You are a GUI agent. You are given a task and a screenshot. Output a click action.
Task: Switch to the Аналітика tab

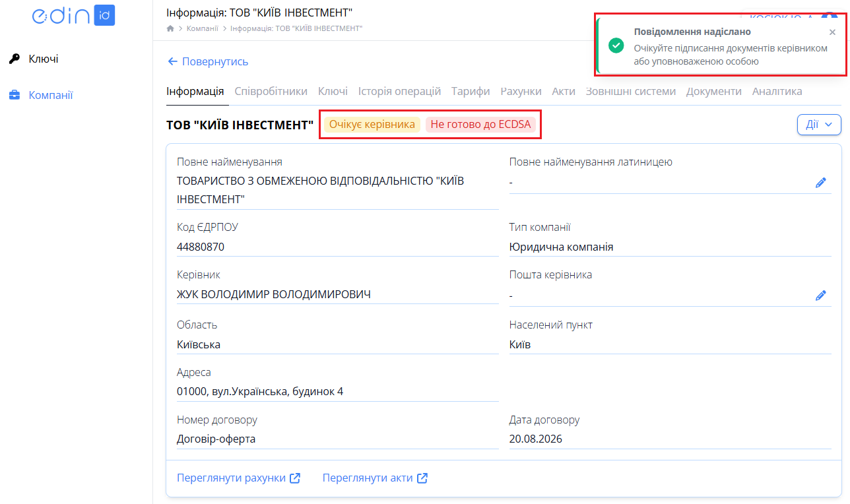click(777, 92)
